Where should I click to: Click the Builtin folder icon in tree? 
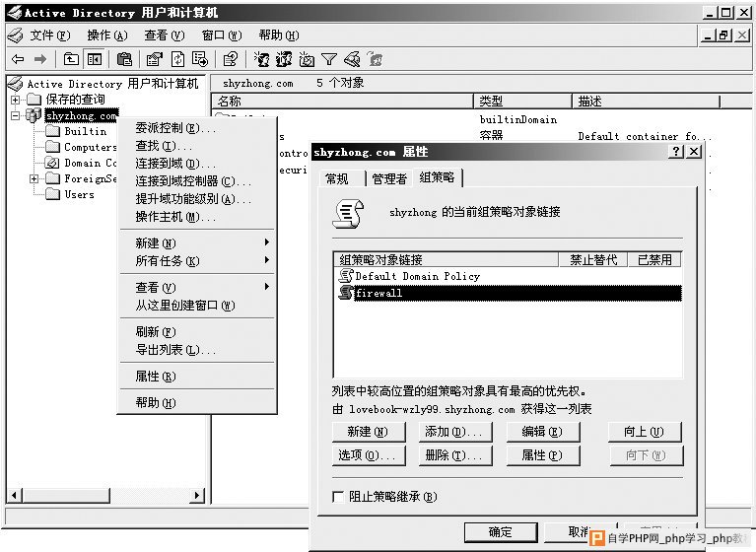coord(52,131)
